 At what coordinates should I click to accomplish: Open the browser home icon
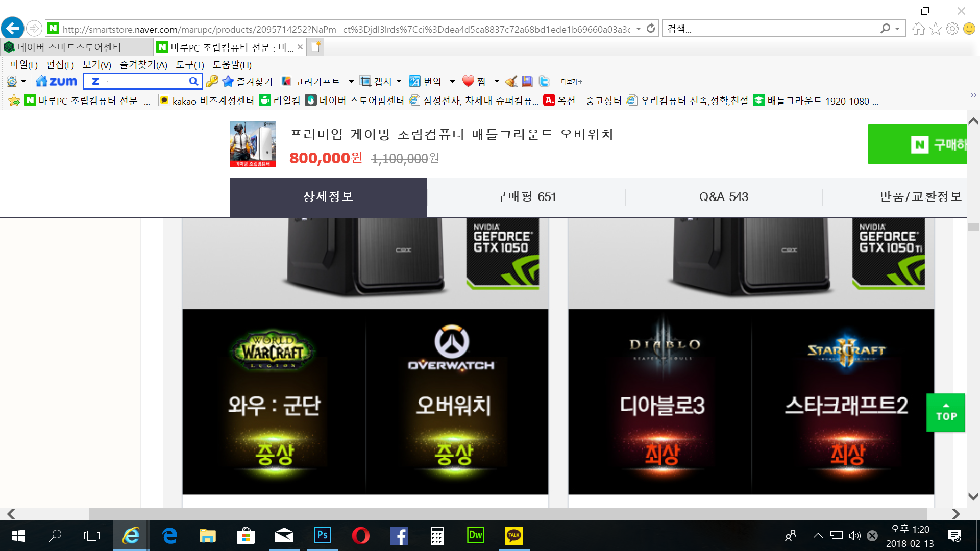pyautogui.click(x=918, y=29)
